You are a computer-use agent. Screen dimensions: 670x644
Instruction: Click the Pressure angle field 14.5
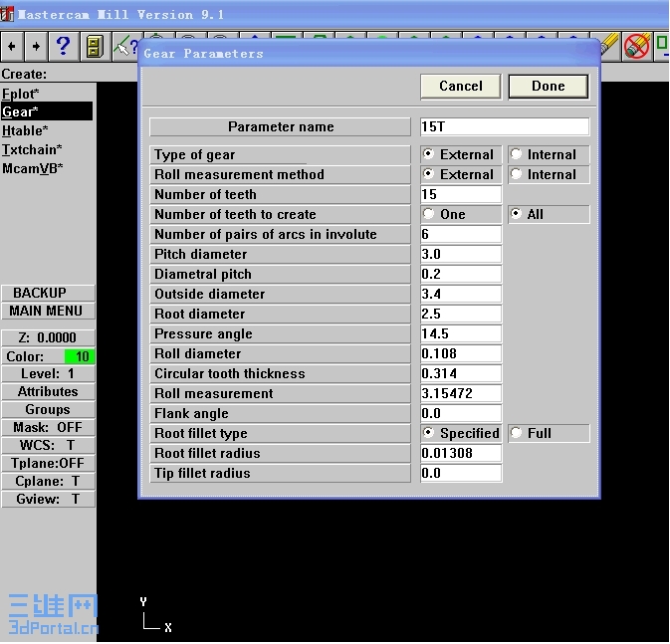[461, 333]
